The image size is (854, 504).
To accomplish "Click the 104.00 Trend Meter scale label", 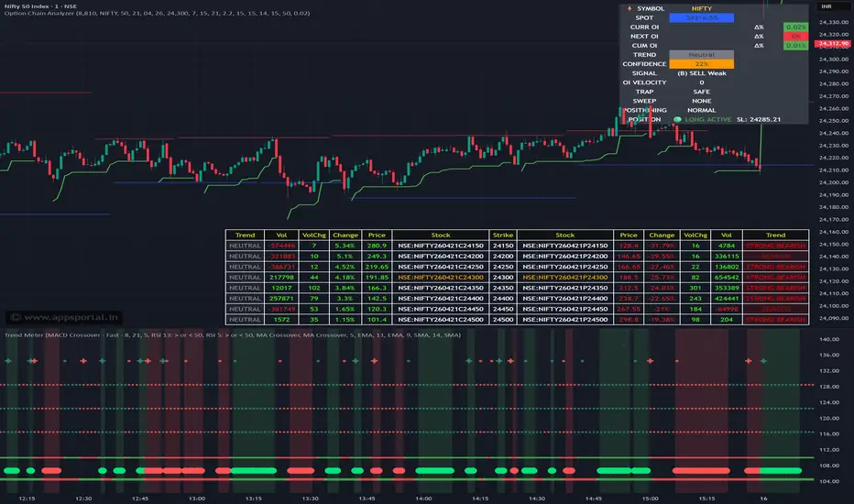I will click(x=829, y=482).
